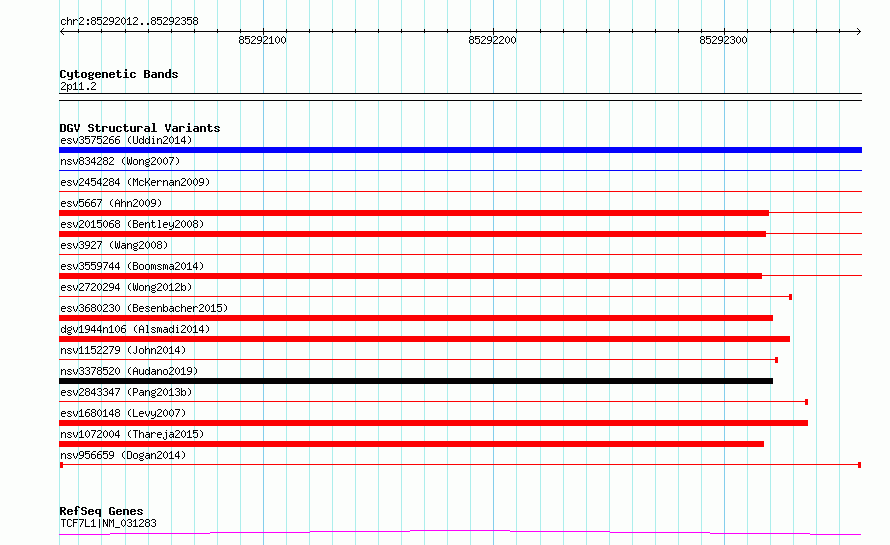
Task: Click the red bar under nsv1072004 (Thareja2015)
Action: [x=412, y=444]
